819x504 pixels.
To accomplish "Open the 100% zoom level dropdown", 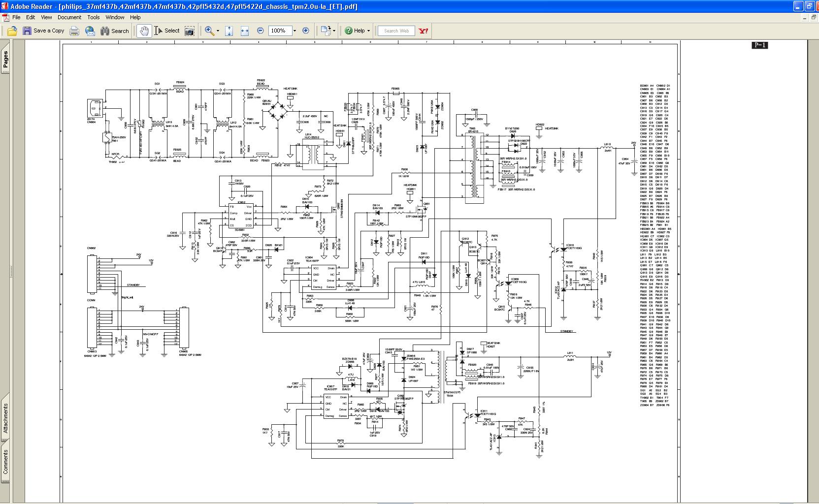I will (x=295, y=31).
